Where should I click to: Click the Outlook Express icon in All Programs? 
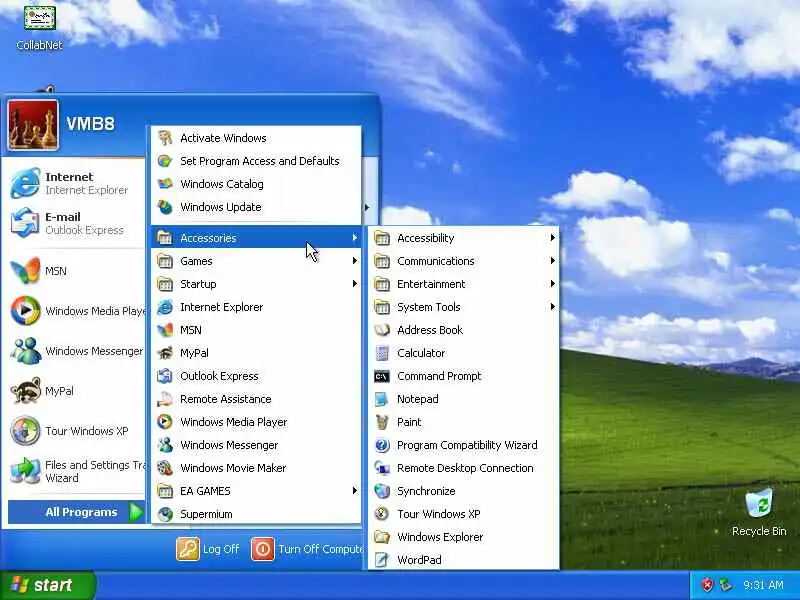(165, 377)
